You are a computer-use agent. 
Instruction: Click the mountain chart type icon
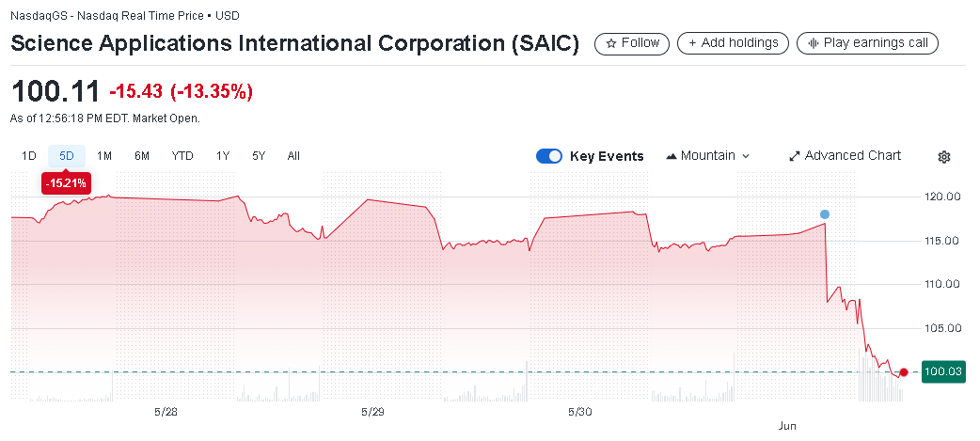tap(672, 156)
